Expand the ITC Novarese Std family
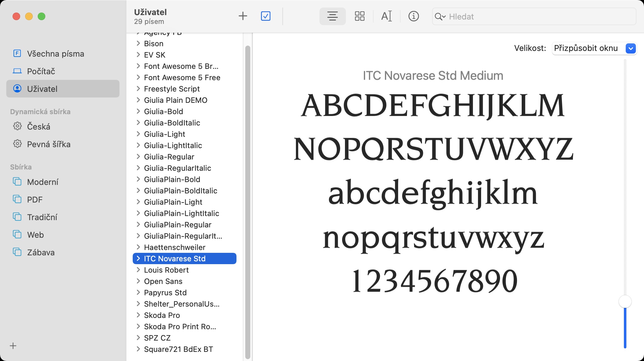Viewport: 644px width, 361px height. click(138, 258)
